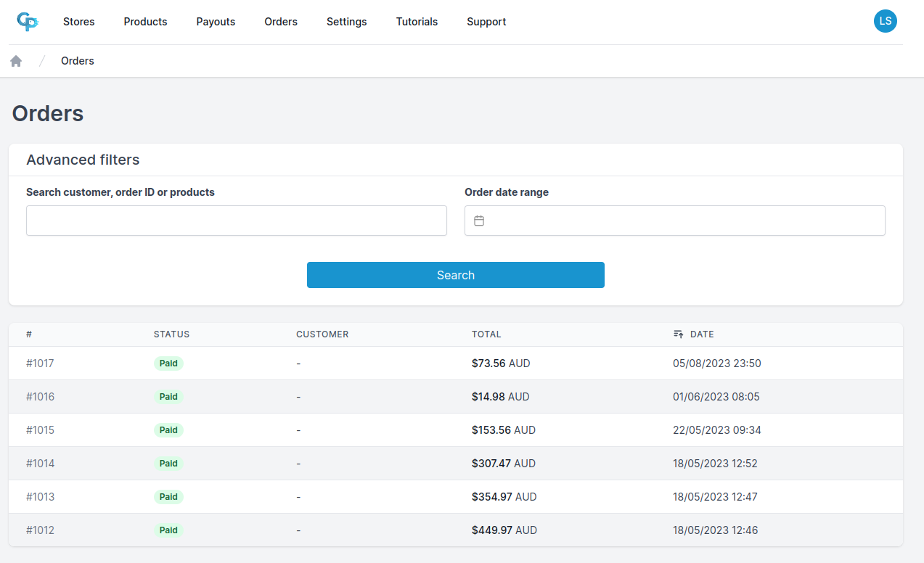Open order #1017 details
Screen dimensions: 924x563
coord(40,363)
